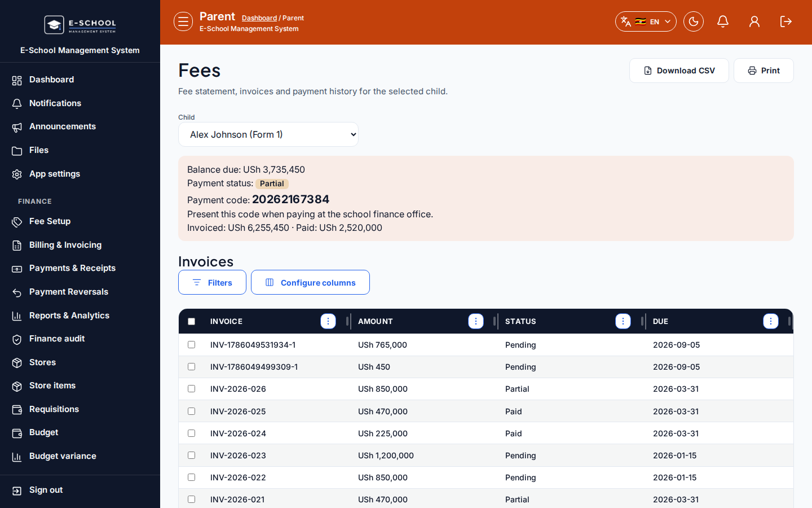
Task: Check invoice INV-1786049531934-1 row
Action: (192, 344)
